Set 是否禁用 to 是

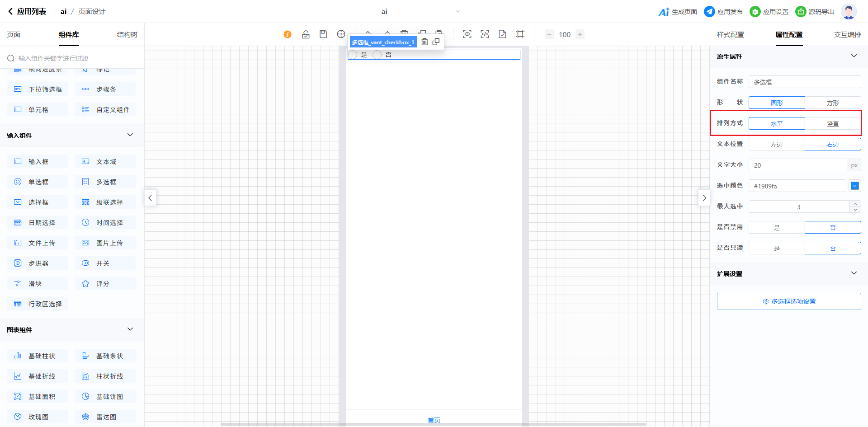tap(777, 227)
